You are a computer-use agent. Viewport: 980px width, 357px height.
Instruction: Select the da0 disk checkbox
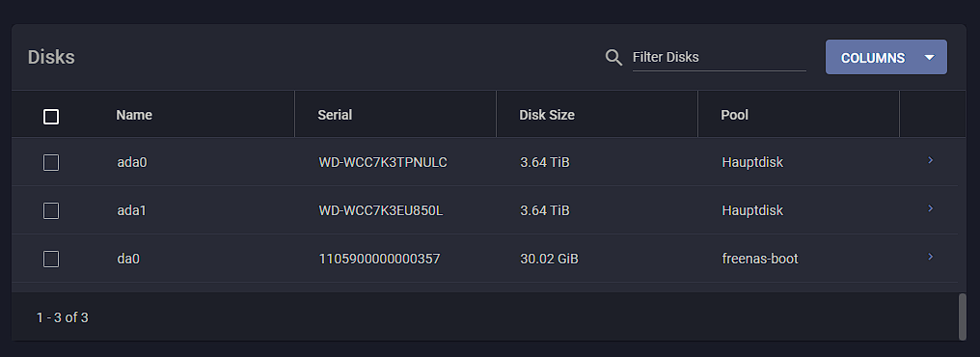[51, 259]
